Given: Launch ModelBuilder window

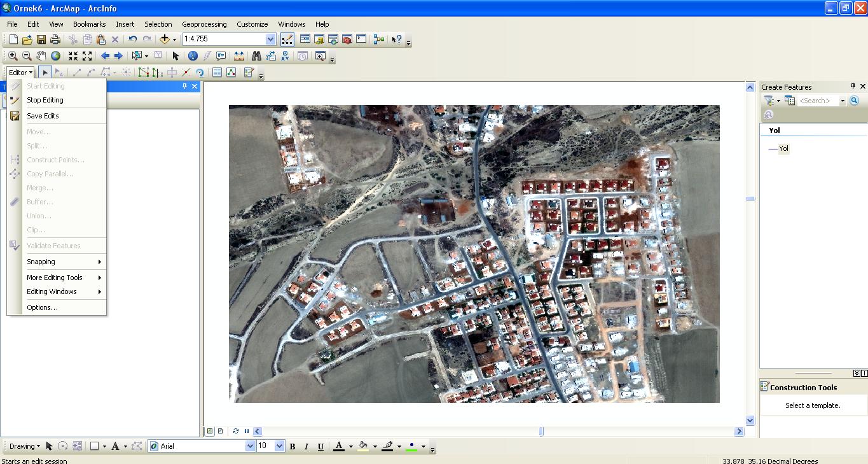Looking at the screenshot, I should pos(380,39).
